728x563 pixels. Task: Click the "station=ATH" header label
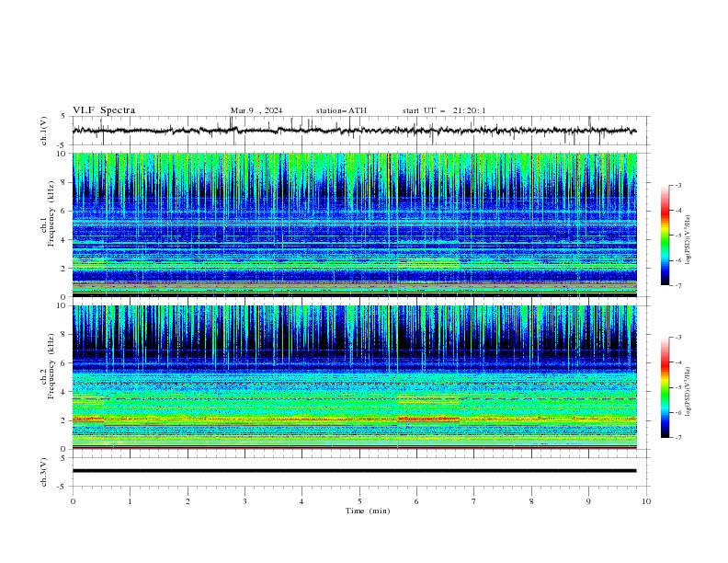pos(341,110)
